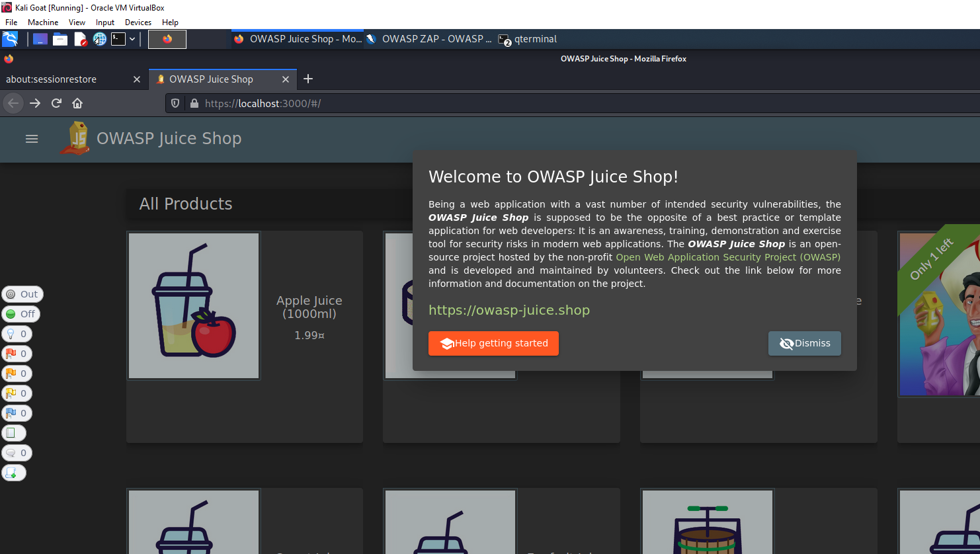Click the browser back arrow

(13, 103)
